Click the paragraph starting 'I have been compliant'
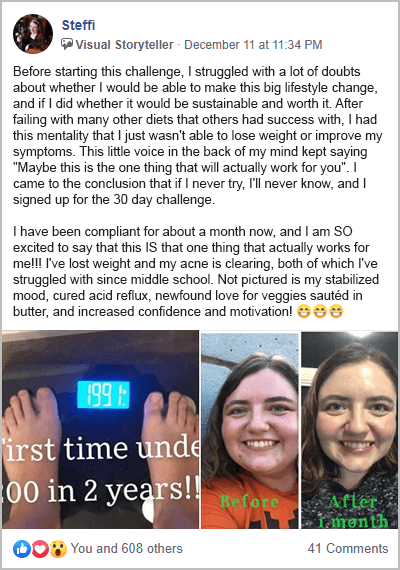This screenshot has height=570, width=400. coord(196,272)
